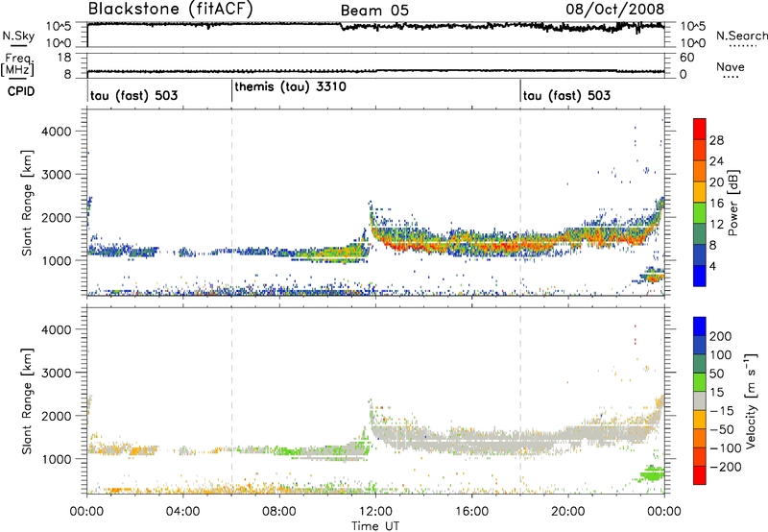Click the '200' velocity colorbar value
The height and width of the screenshot is (532, 768).
pyautogui.click(x=721, y=336)
